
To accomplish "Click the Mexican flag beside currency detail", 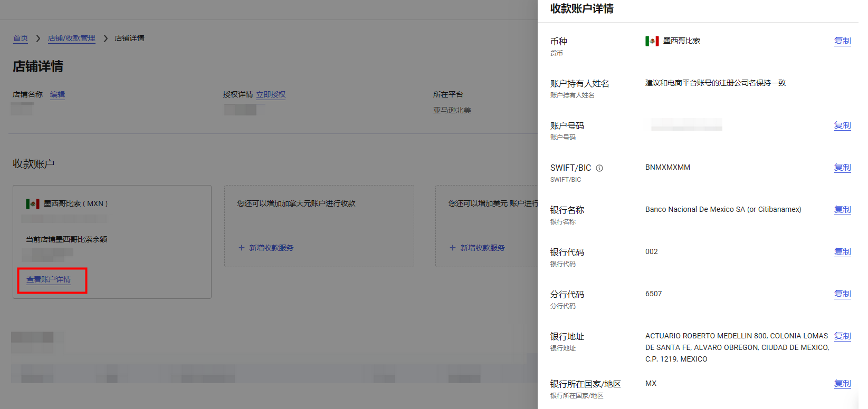I will point(652,41).
